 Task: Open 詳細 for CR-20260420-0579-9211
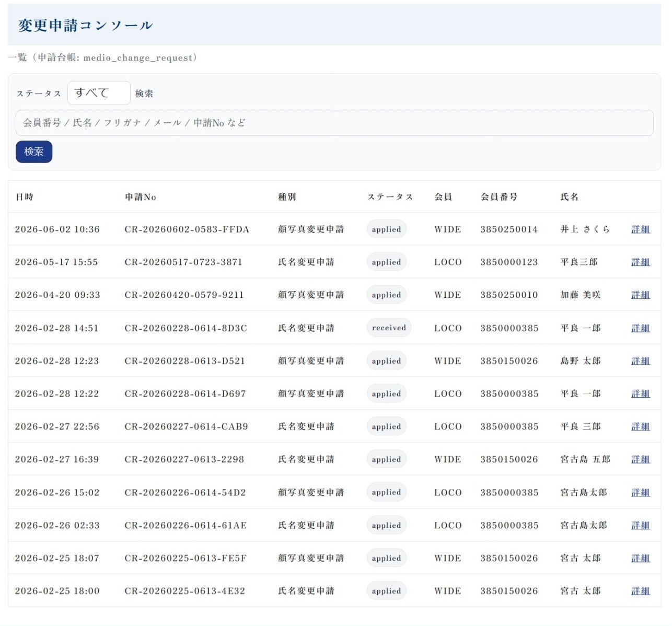[641, 295]
